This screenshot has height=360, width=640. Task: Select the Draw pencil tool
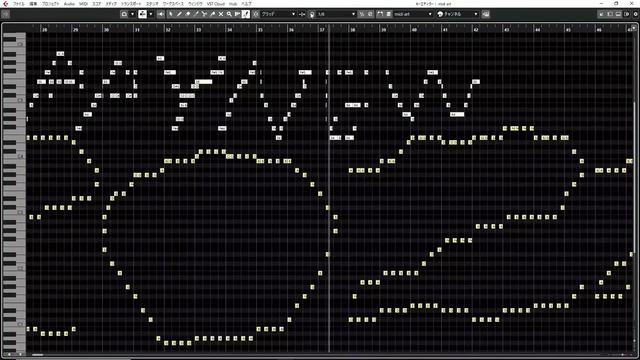[179, 14]
